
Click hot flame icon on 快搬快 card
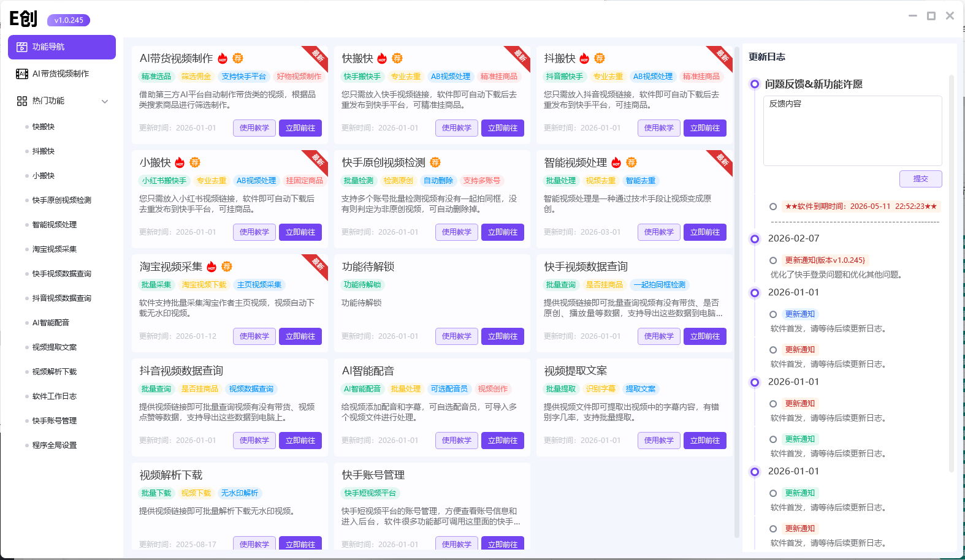382,58
